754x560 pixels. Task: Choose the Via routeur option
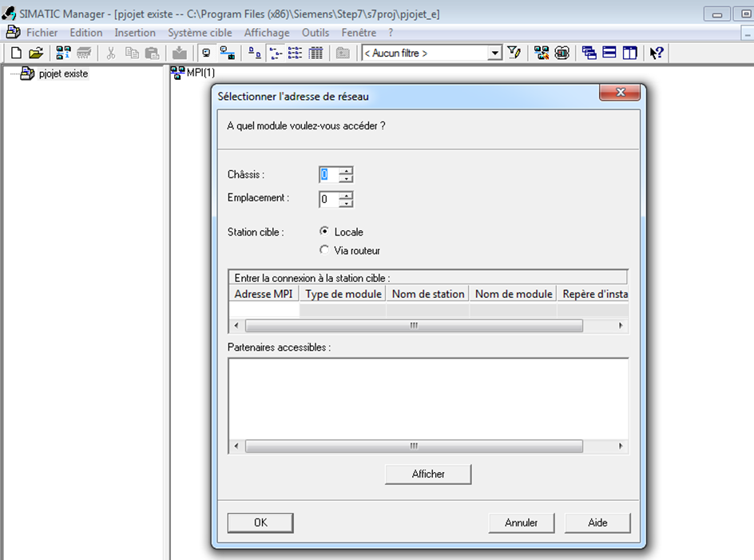tap(324, 250)
